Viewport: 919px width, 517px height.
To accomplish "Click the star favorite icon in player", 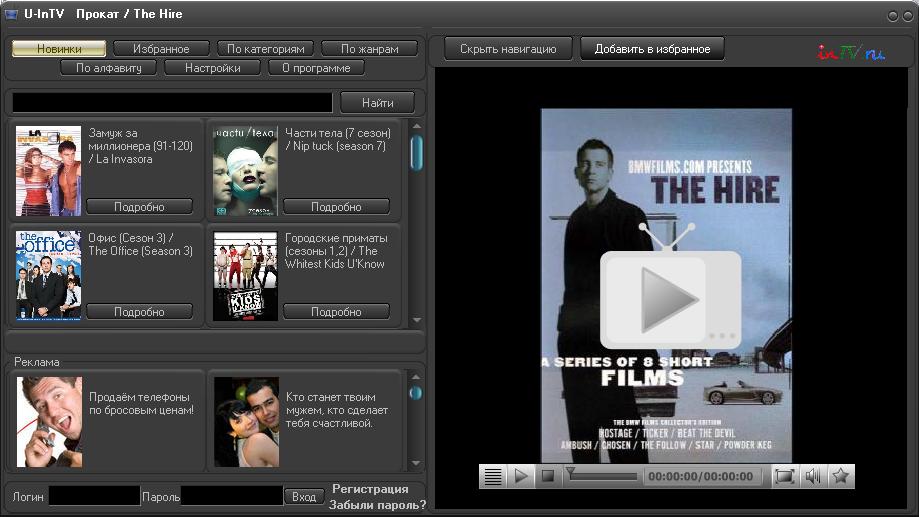I will (841, 477).
